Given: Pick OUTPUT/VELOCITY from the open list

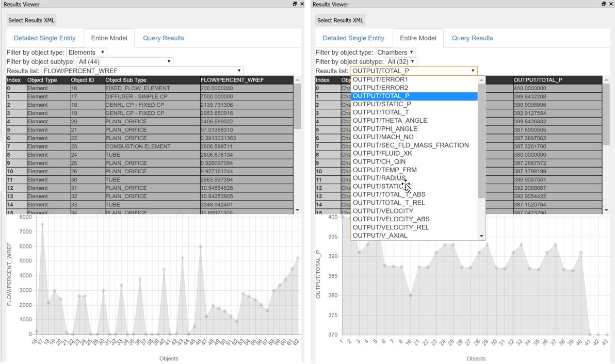Looking at the screenshot, I should click(x=383, y=211).
